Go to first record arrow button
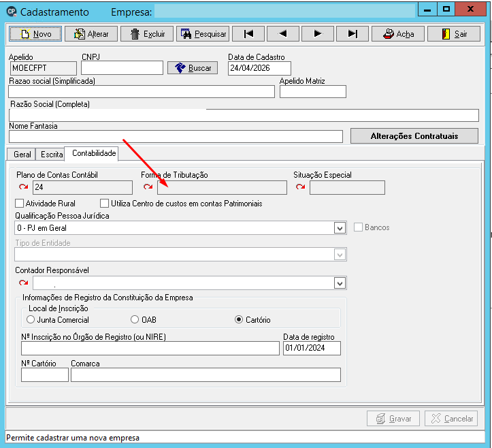 (x=248, y=33)
